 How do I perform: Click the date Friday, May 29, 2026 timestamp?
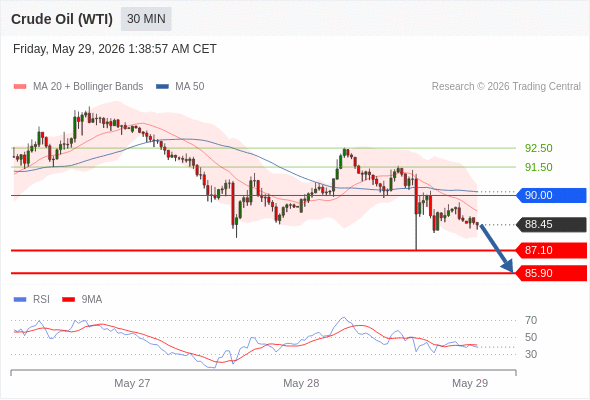click(115, 49)
